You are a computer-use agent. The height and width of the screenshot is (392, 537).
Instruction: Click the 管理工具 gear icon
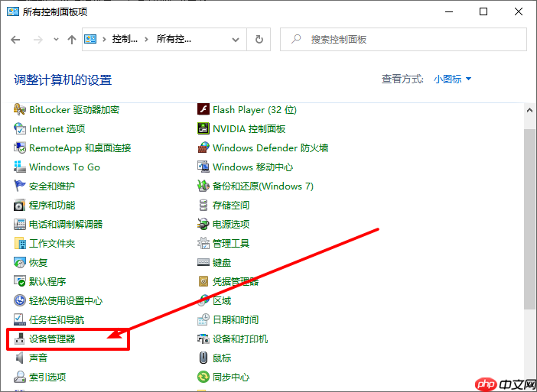tap(203, 244)
